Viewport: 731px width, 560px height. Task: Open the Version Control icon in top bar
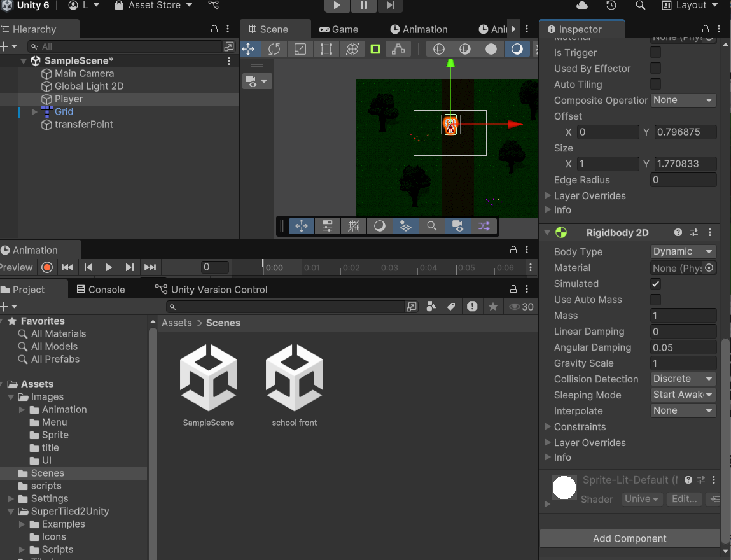click(x=214, y=5)
